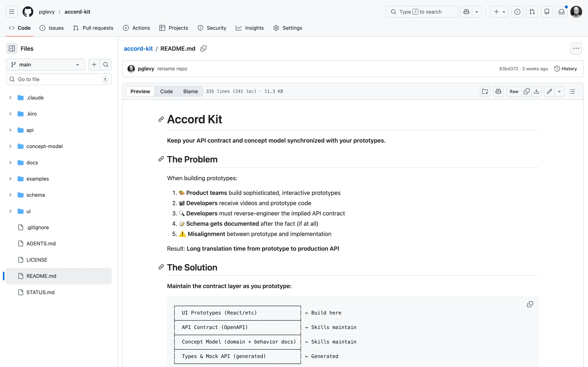Copy raw file contents
Viewport: 588px width, 367px height.
coord(526,92)
